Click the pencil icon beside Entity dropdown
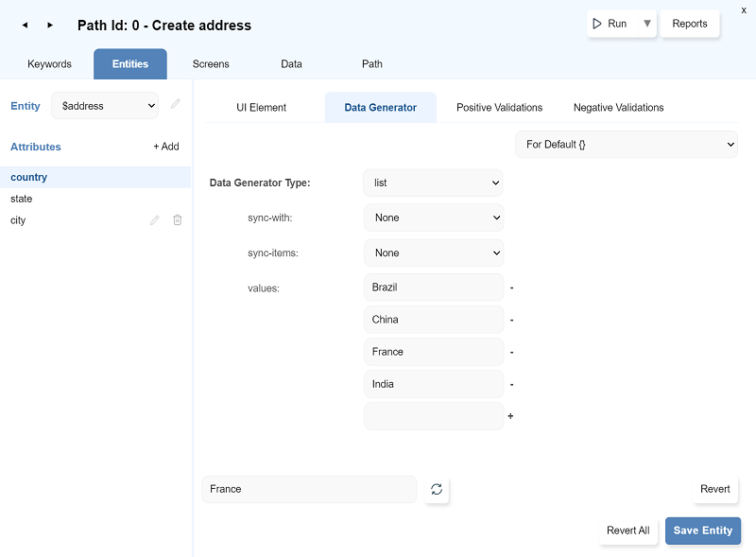Viewport: 756px width, 557px height. pos(176,105)
